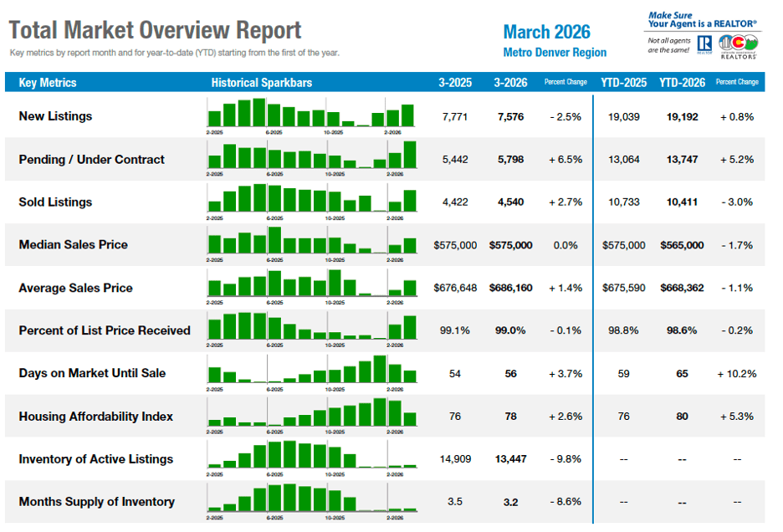
Task: Click the Inventory of Active Listings sparkbar
Action: [311, 455]
